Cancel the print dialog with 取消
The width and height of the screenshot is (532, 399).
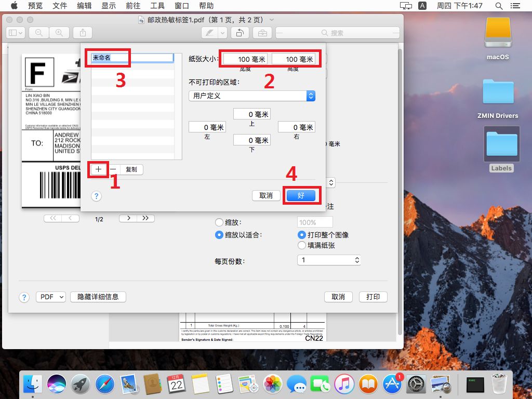[x=338, y=297]
